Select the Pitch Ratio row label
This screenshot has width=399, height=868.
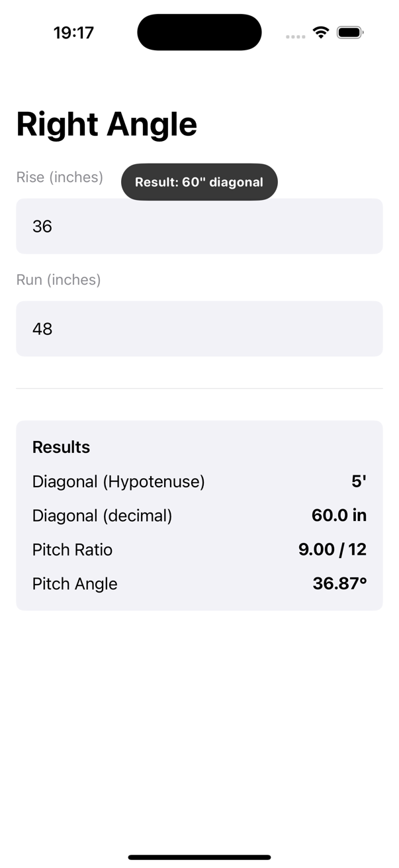[72, 550]
